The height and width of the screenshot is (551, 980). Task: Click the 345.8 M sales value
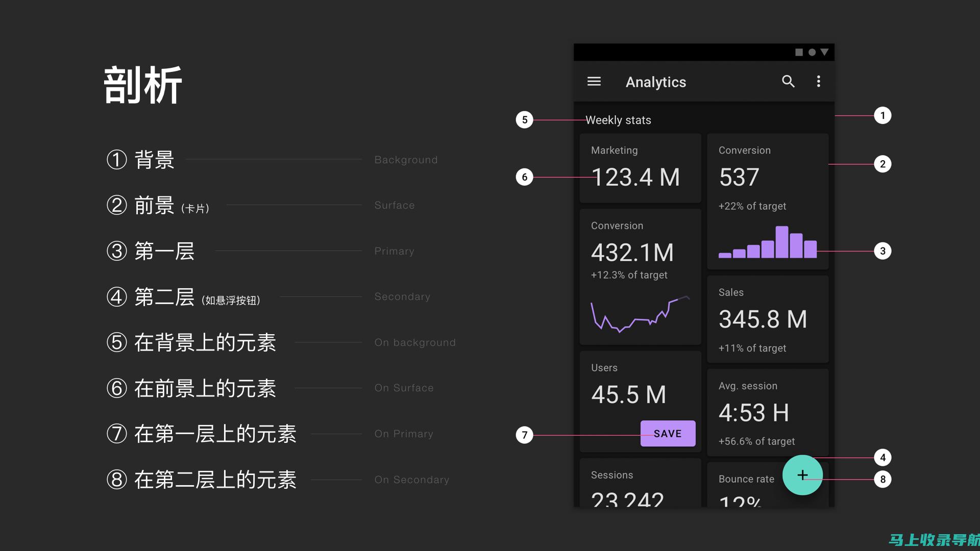pyautogui.click(x=763, y=319)
